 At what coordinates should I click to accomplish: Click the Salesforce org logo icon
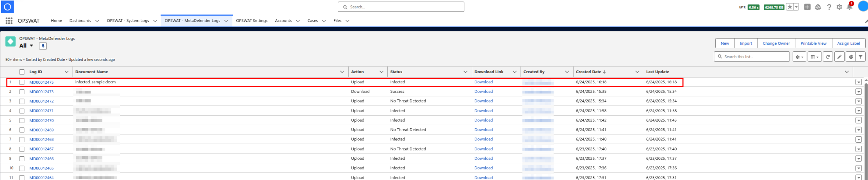pos(7,7)
